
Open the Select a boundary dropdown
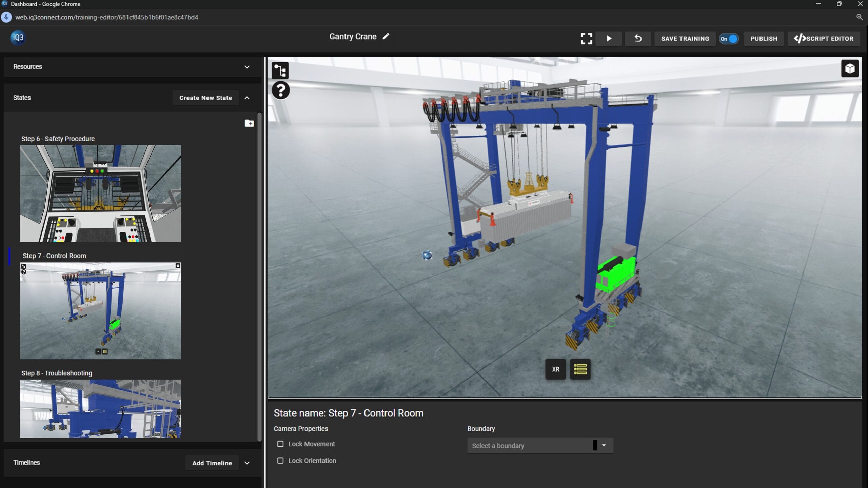540,446
